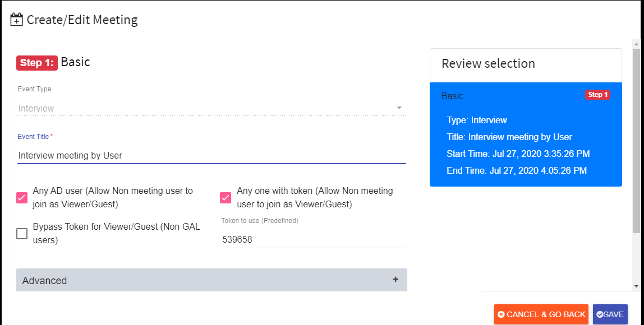Click the scrollbar down arrow
Screen dimensions: 644x325
(636, 286)
